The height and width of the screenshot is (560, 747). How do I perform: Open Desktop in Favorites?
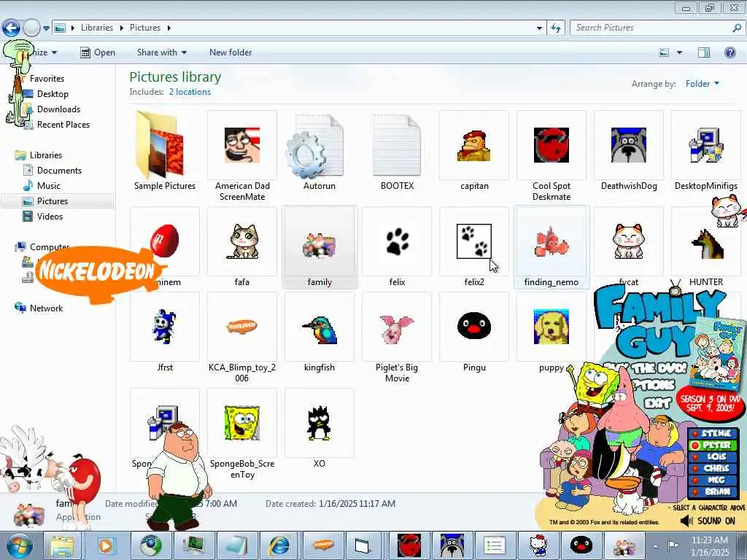point(53,94)
